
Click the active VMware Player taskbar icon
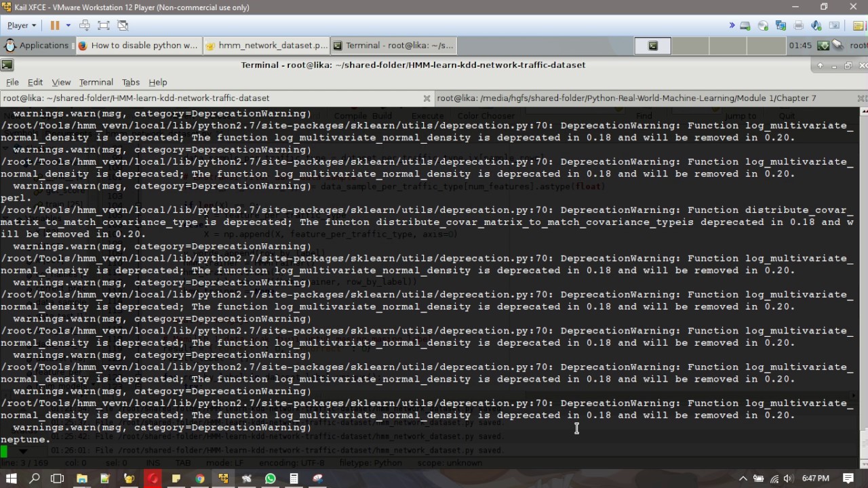click(223, 479)
